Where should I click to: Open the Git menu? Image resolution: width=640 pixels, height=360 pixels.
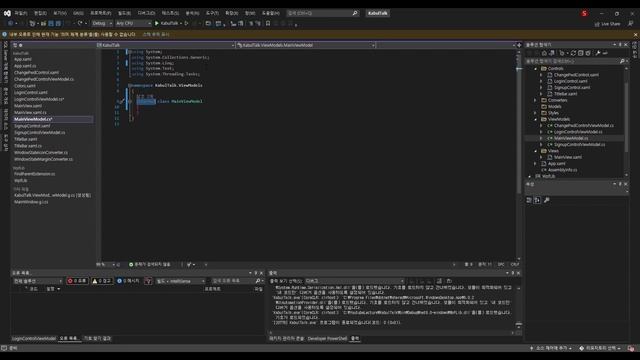78,13
